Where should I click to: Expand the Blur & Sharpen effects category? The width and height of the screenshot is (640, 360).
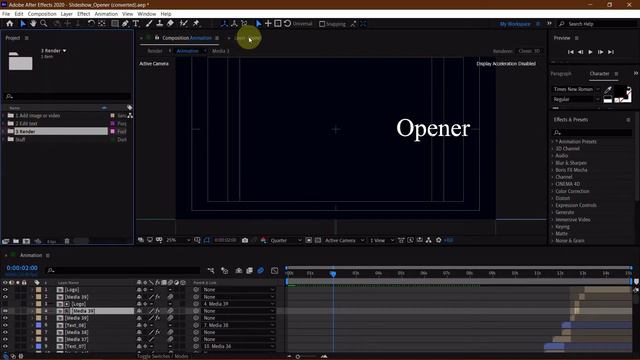pos(553,163)
